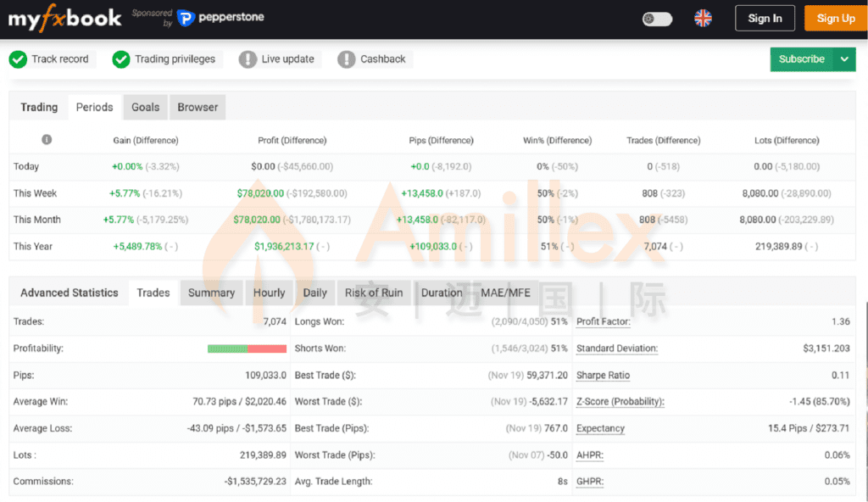Switch to the Goals tab
This screenshot has height=502, width=868.
click(145, 108)
